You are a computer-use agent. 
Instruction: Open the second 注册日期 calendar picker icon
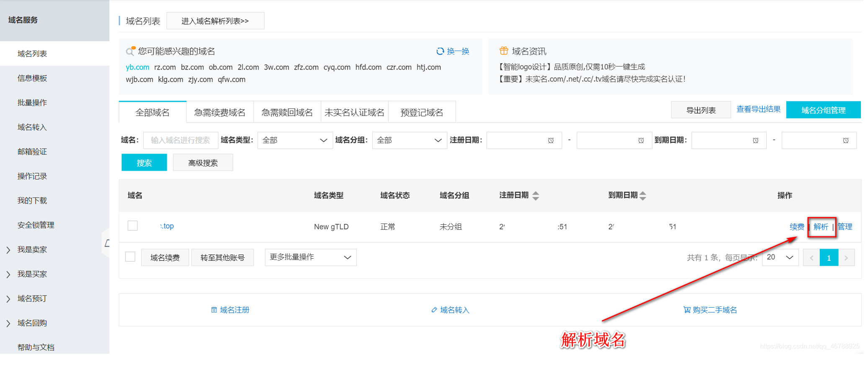[641, 140]
